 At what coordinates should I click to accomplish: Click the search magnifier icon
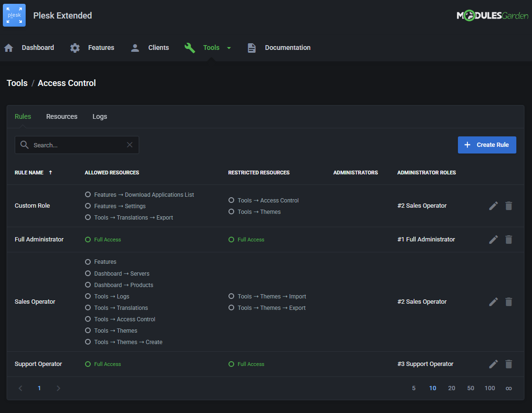click(24, 145)
